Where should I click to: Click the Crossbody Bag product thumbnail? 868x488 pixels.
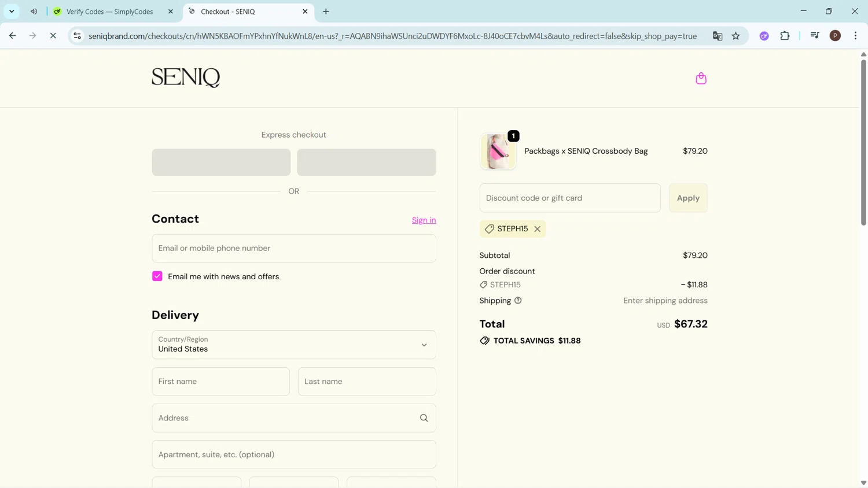[x=498, y=151]
